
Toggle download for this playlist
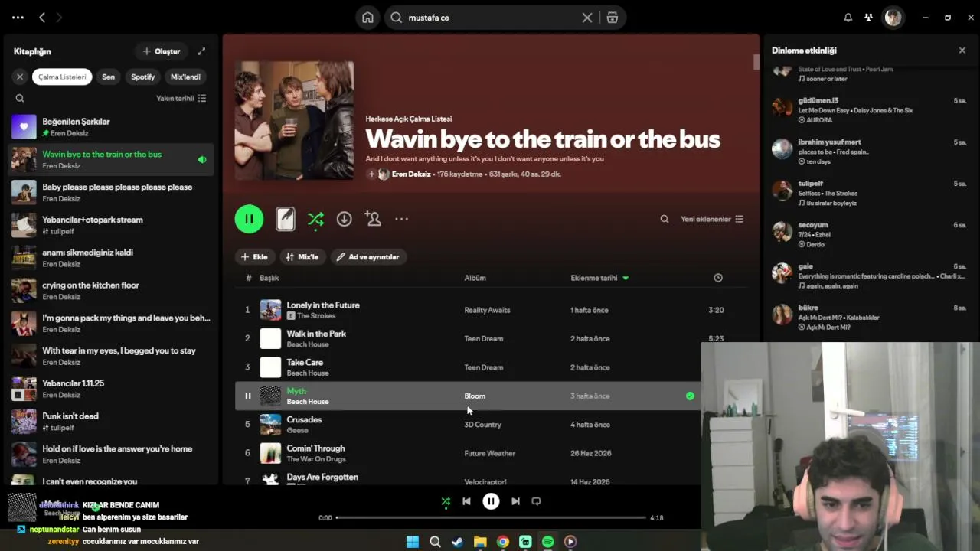tap(345, 219)
